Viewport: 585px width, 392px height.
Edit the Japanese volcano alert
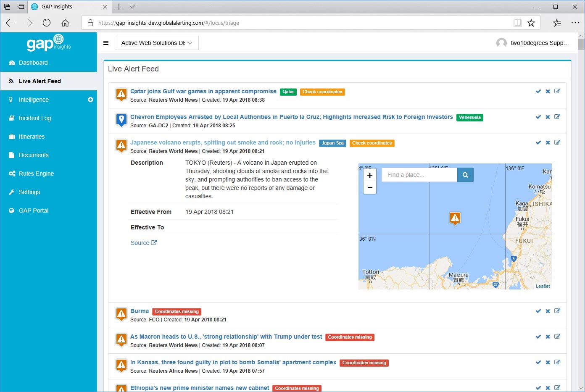557,142
